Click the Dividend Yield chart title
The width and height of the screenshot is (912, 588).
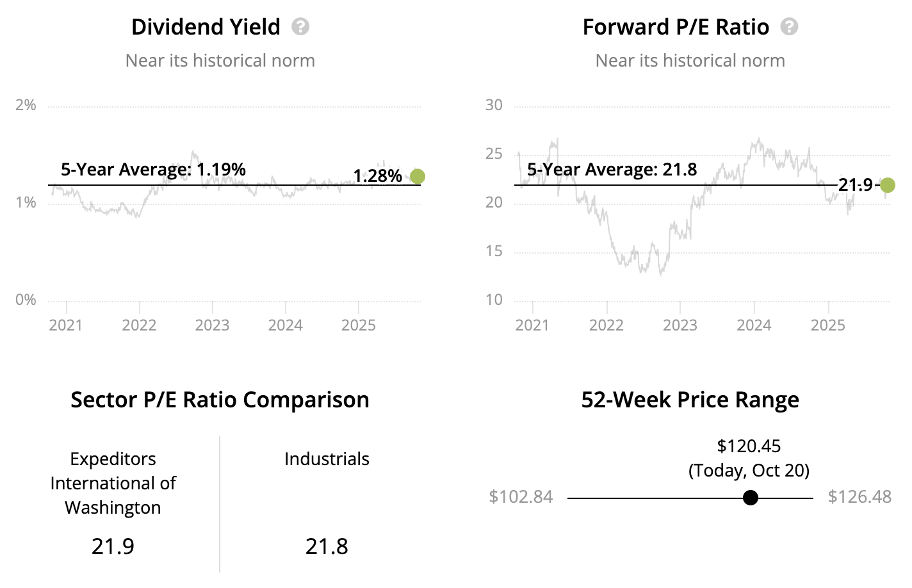coord(206,27)
